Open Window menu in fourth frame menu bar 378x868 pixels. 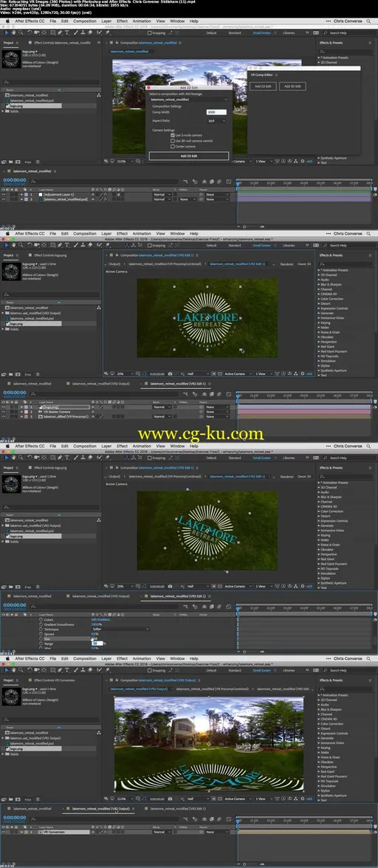tap(177, 658)
